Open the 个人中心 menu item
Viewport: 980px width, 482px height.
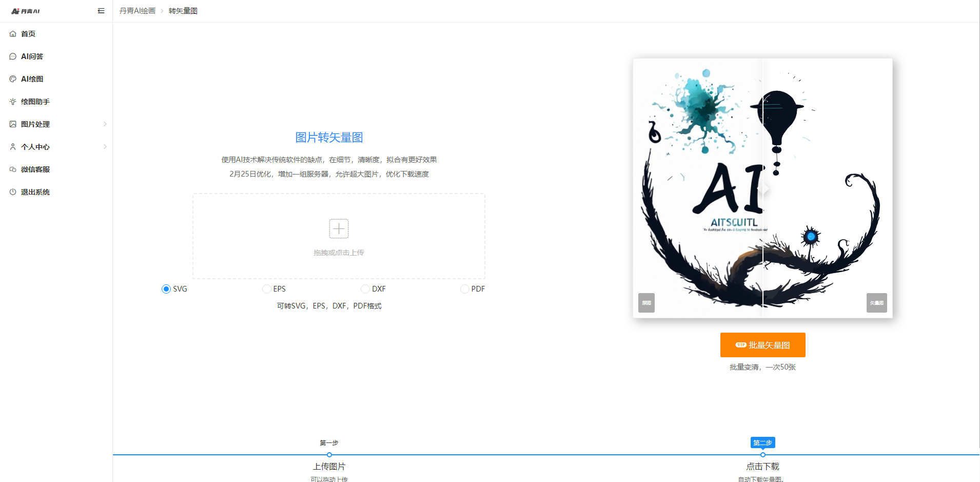[35, 147]
